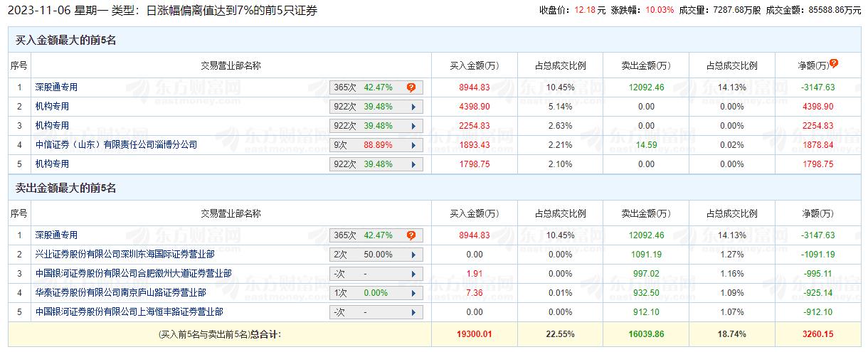Open 深股通专用 link in the buy table
Screen dimensions: 868x352
click(x=56, y=87)
